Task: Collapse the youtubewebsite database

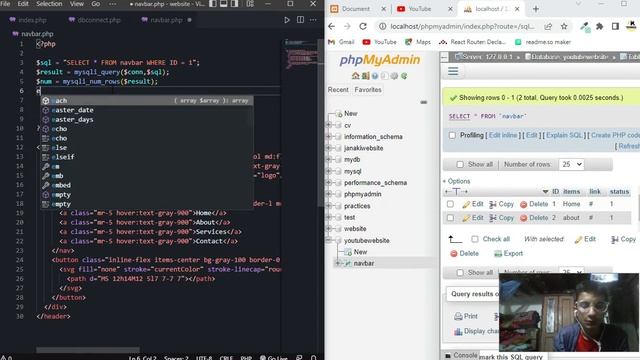Action: [329, 240]
